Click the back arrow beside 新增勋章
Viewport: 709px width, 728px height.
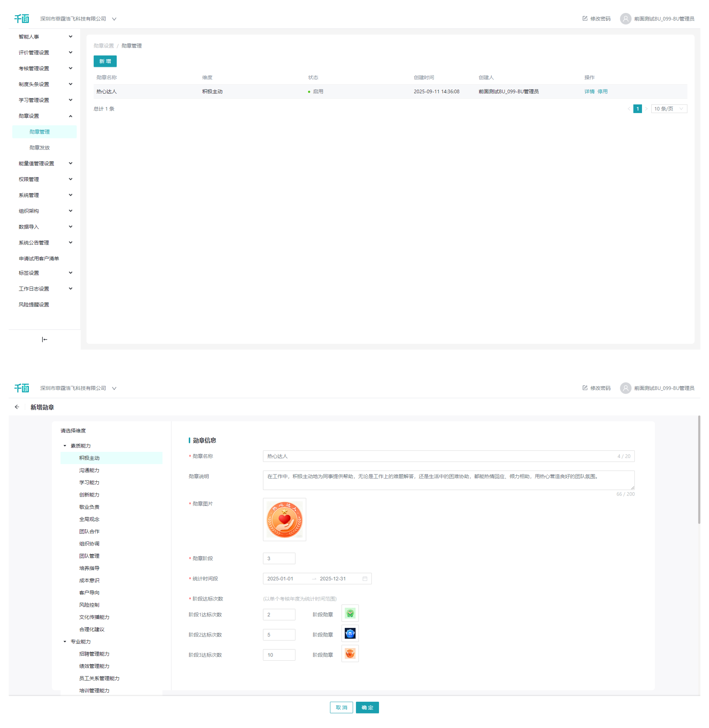[17, 407]
